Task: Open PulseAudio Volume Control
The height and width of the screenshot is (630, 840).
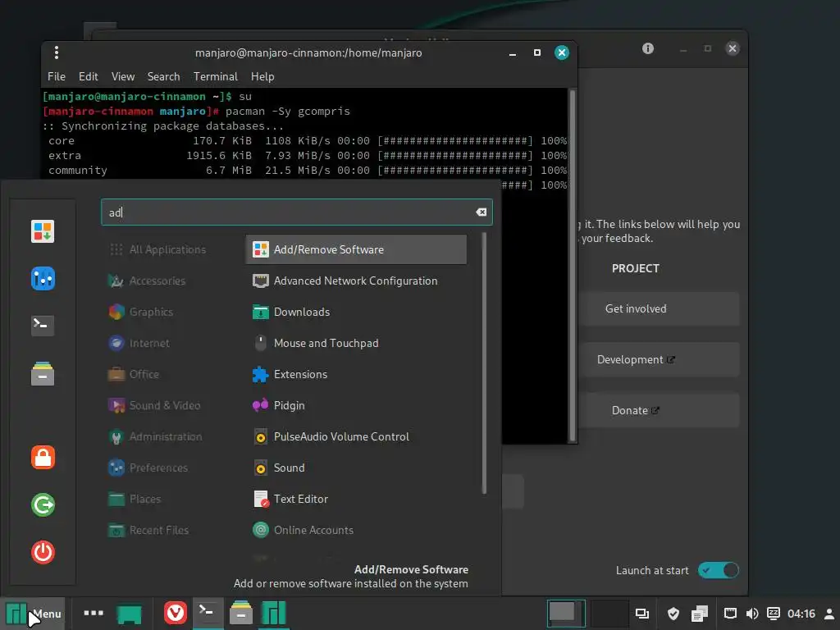Action: 356,436
